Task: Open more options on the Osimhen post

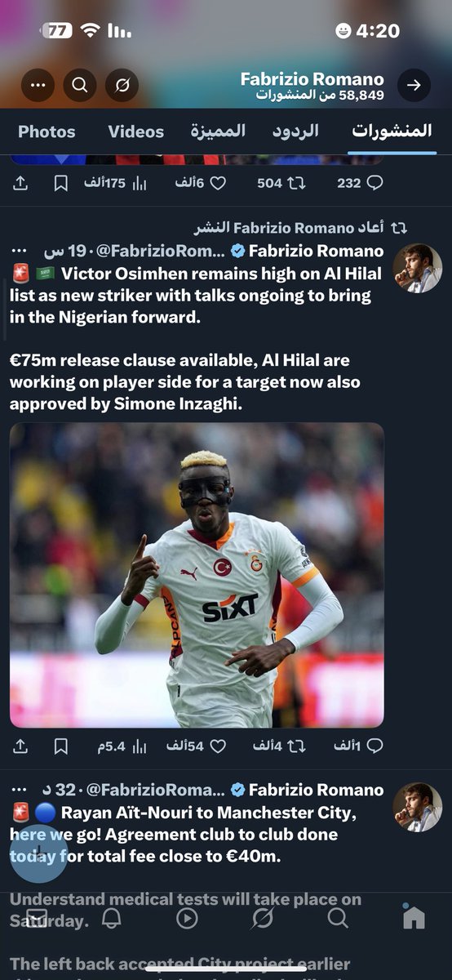Action: tap(19, 250)
